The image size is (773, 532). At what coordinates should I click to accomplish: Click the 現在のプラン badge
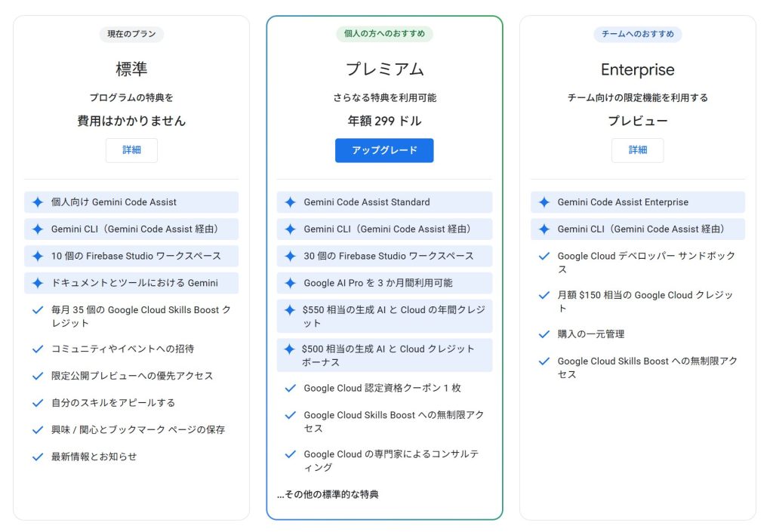[131, 34]
